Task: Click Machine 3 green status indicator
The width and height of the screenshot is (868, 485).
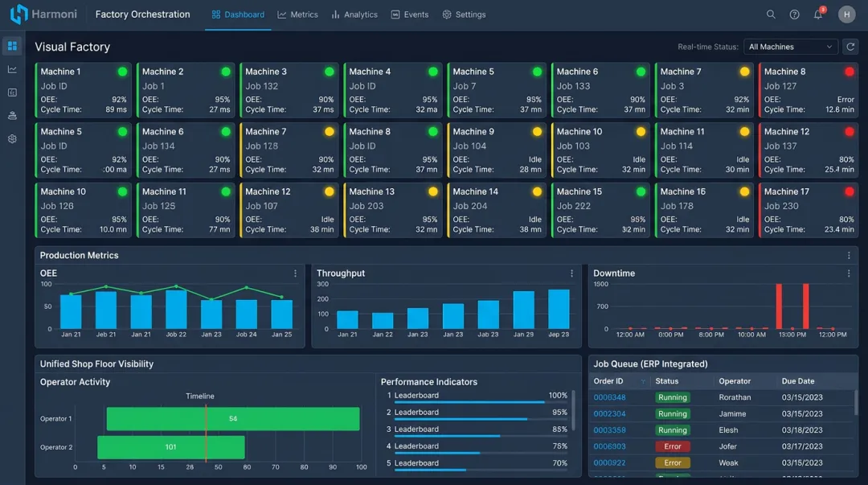Action: (330, 72)
